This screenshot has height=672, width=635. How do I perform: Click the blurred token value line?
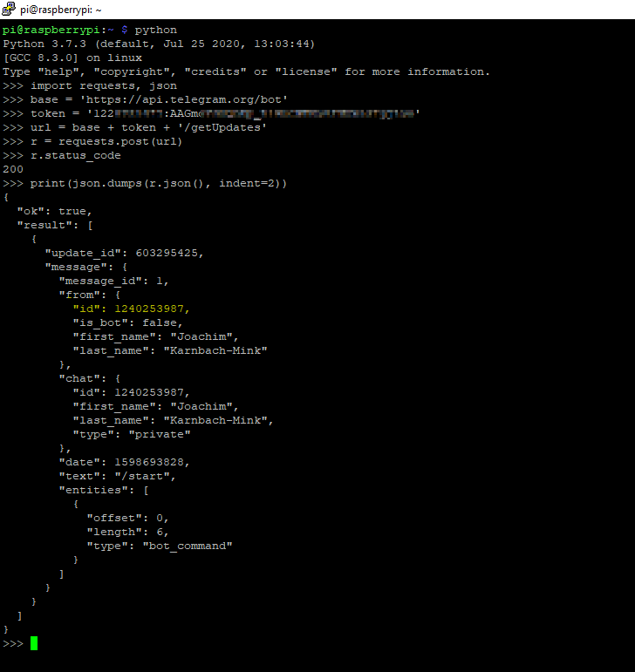point(211,113)
